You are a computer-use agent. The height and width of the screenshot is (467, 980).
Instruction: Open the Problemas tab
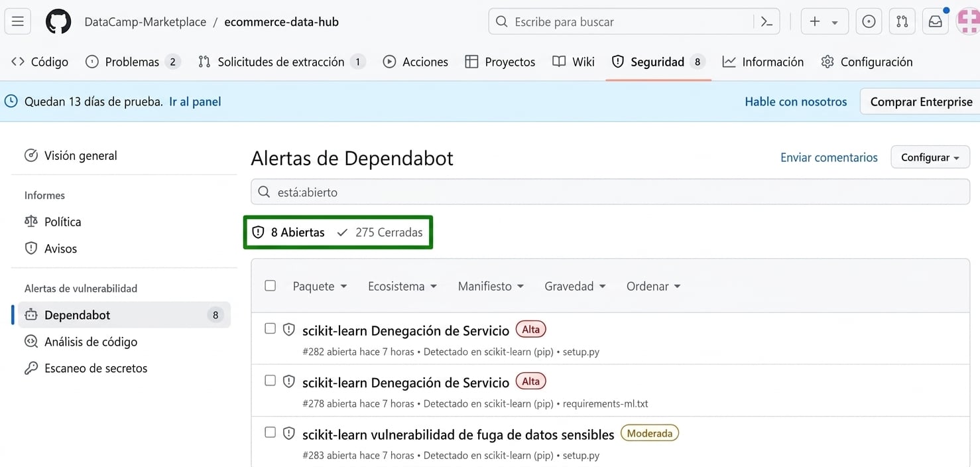[133, 62]
